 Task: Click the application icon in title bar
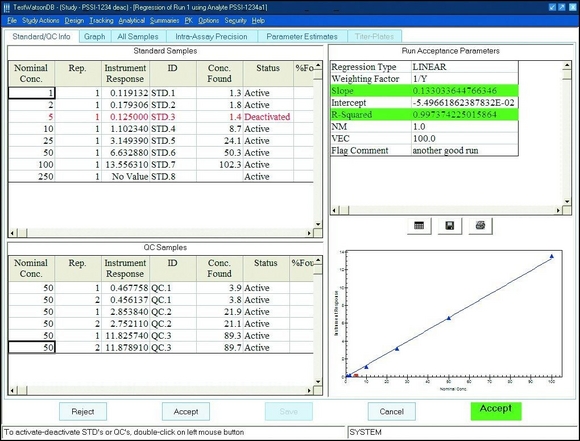(7, 7)
